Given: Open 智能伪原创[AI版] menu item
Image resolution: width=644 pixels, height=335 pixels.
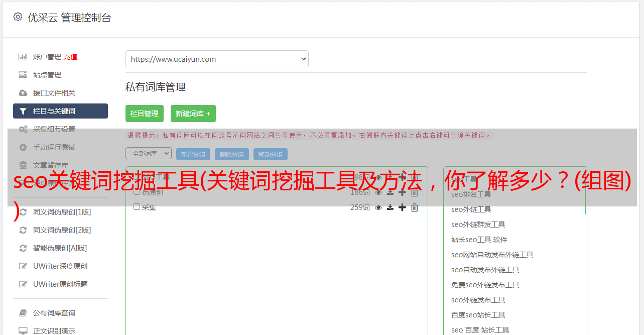Looking at the screenshot, I should point(60,248).
